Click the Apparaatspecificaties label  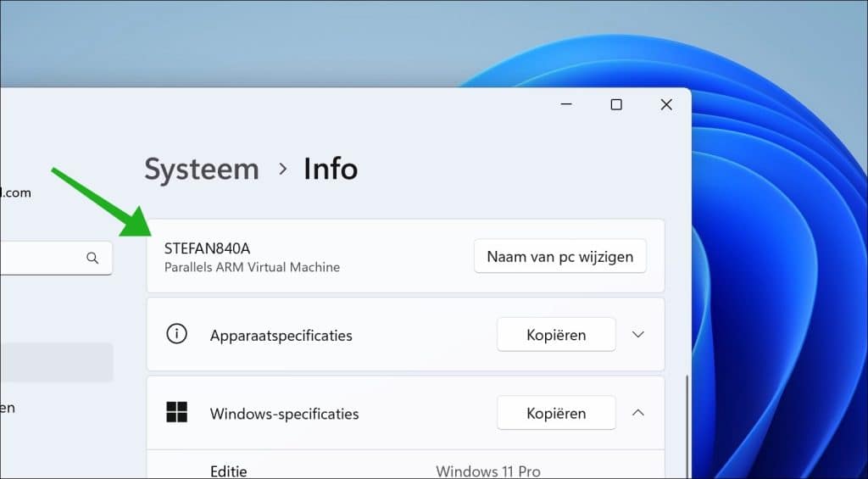point(281,336)
